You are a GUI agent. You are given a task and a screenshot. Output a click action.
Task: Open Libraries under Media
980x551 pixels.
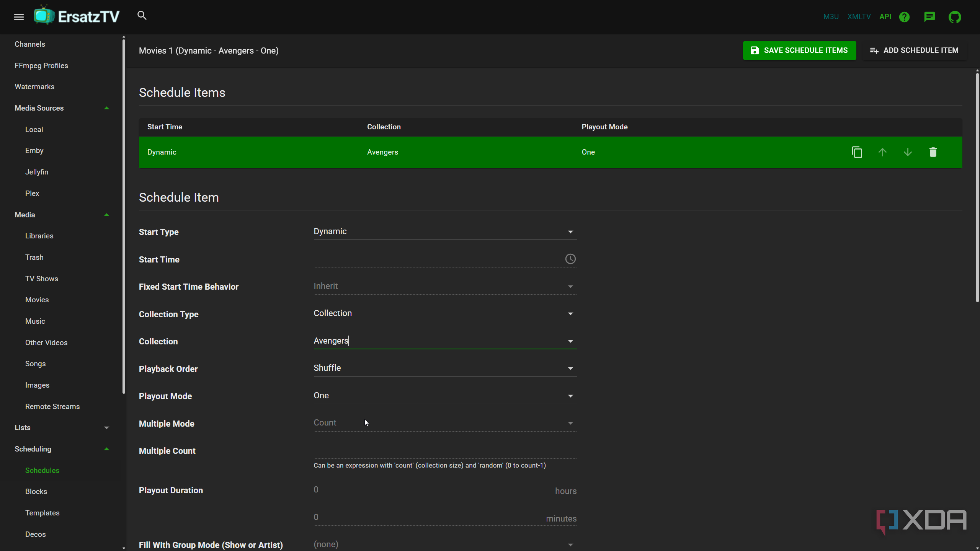[39, 236]
